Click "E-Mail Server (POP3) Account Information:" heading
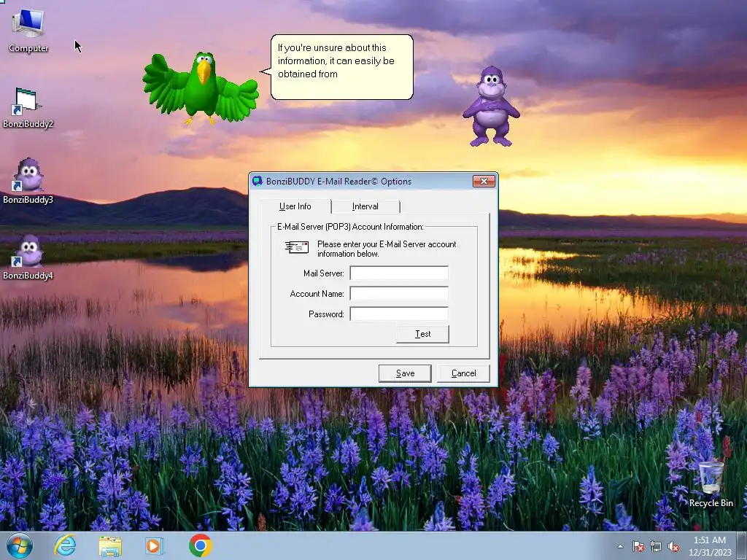Screen dimensions: 747x560 point(350,227)
